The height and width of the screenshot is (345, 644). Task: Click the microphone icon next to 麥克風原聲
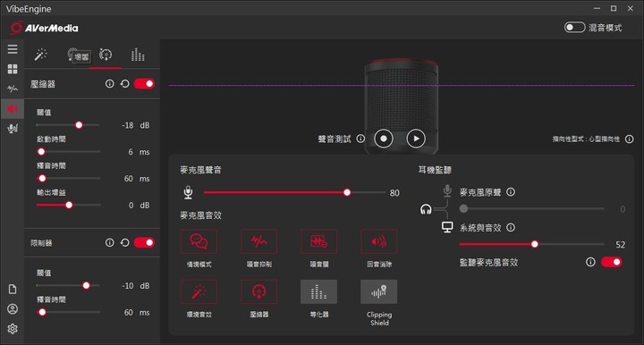click(447, 190)
